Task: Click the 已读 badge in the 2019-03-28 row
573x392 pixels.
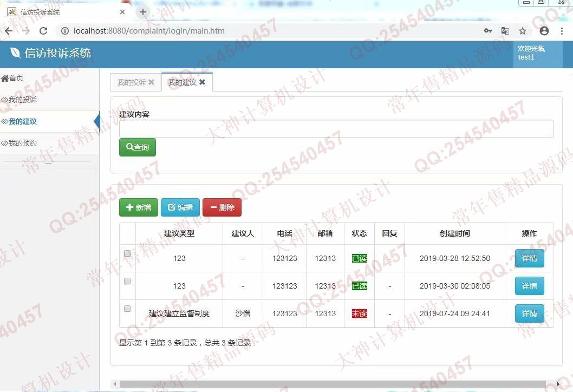Action: [x=359, y=258]
